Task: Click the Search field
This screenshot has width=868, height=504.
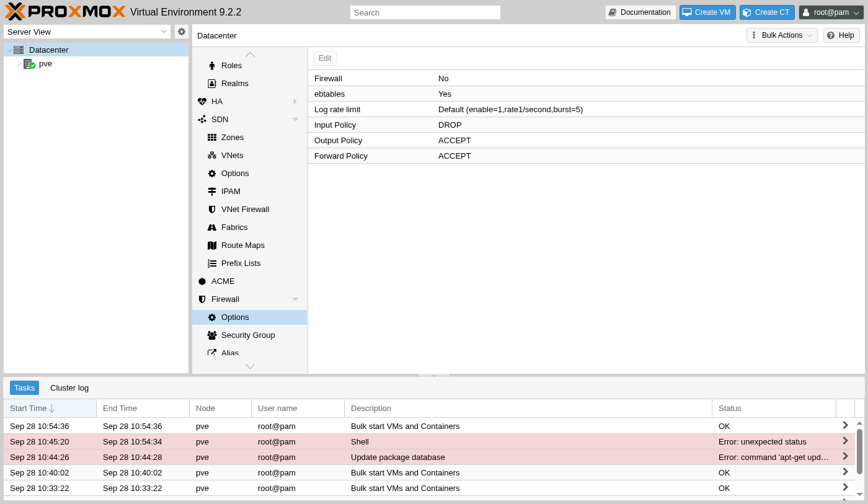Action: tap(425, 12)
